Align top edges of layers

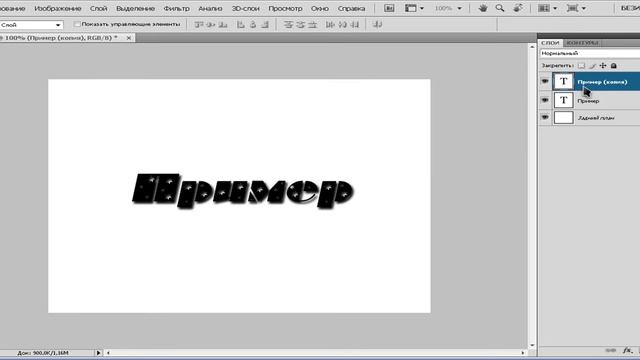(x=199, y=25)
